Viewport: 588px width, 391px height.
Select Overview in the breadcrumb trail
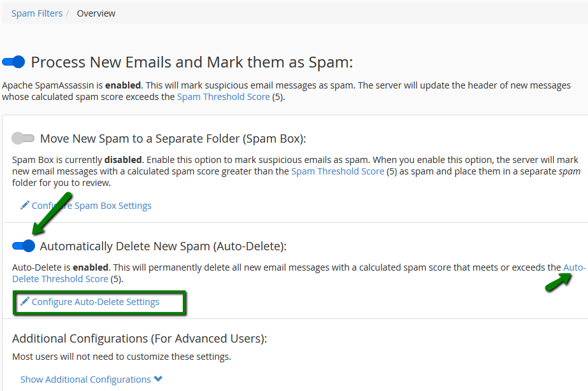(x=96, y=13)
